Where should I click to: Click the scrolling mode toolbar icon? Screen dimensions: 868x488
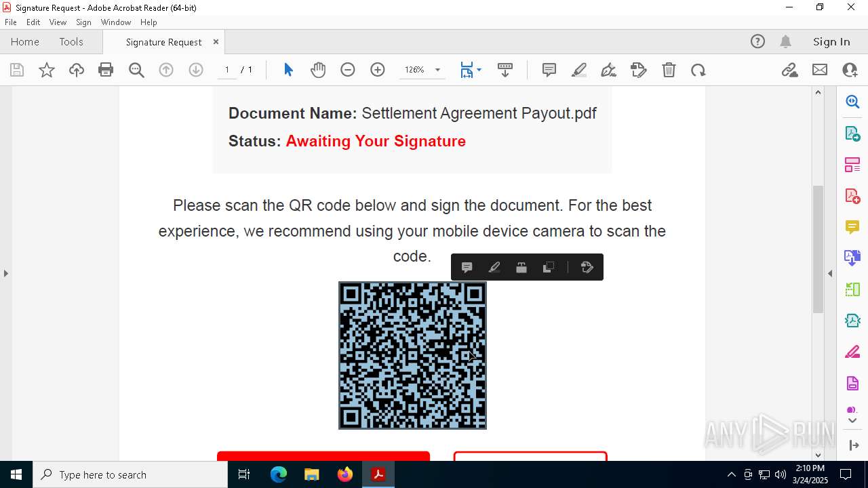(x=505, y=70)
